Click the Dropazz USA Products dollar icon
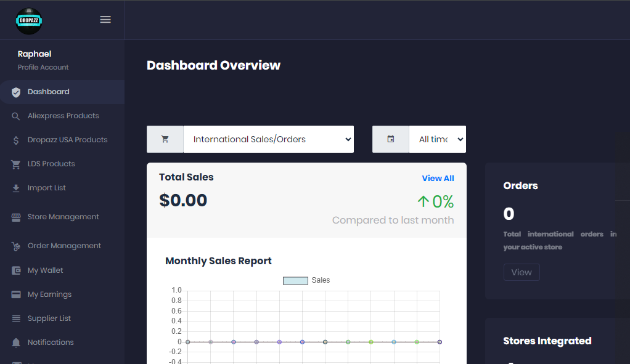The width and height of the screenshot is (630, 364). tap(16, 140)
